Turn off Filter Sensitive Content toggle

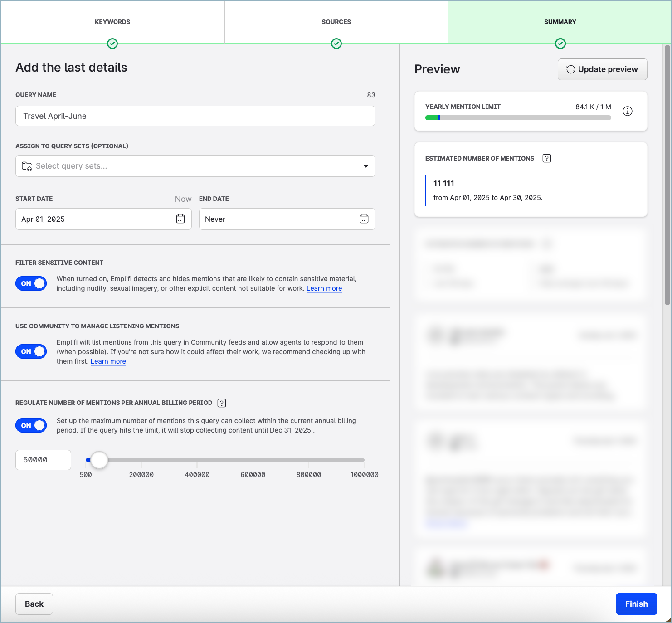coord(31,283)
